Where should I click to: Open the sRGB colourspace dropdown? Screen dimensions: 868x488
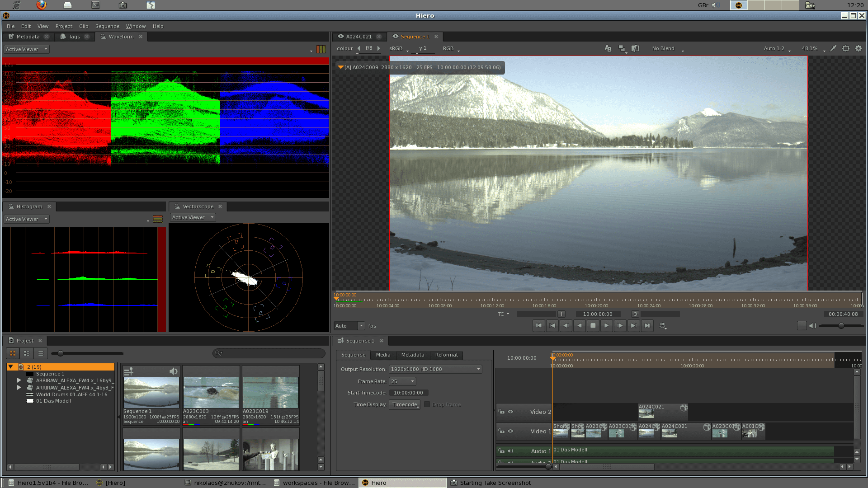coord(399,48)
